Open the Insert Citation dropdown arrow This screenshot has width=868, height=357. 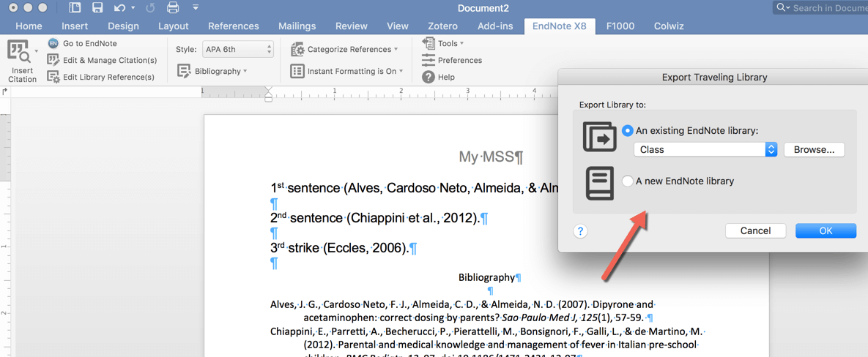pos(36,50)
